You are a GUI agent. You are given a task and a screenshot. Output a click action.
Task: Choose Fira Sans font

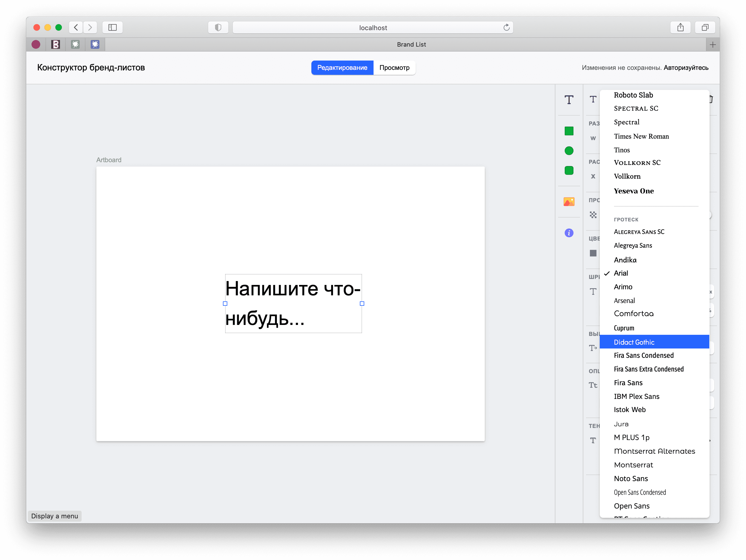point(654,383)
